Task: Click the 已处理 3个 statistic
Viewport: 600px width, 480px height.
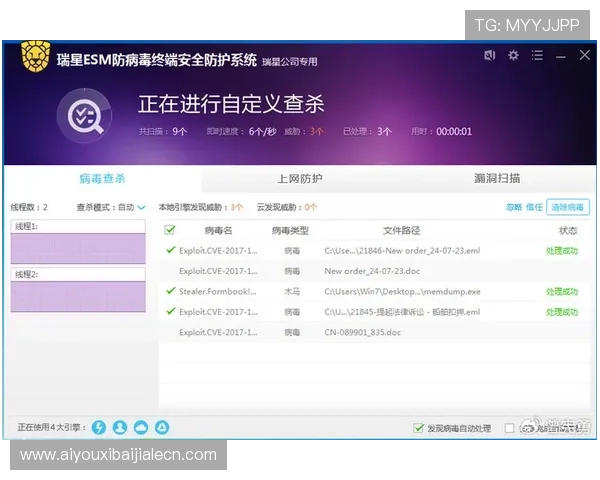Action: (x=367, y=132)
